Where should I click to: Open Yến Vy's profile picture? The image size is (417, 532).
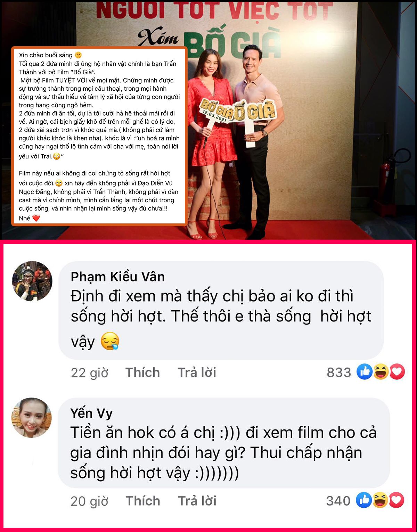(x=32, y=418)
